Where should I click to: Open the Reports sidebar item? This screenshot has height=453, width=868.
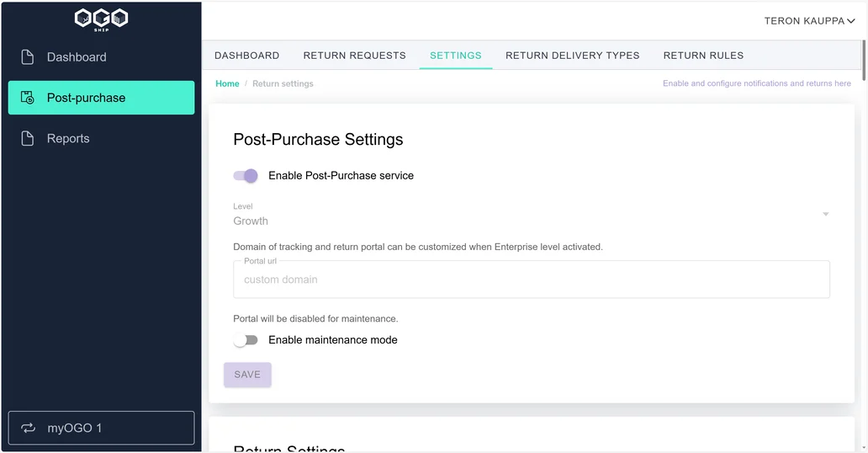tap(101, 139)
